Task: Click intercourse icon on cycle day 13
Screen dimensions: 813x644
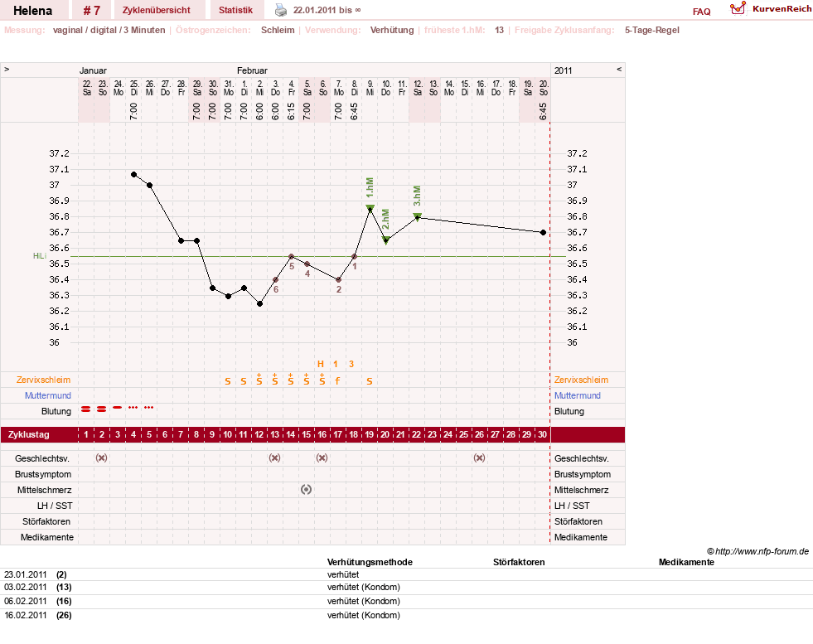Action: point(275,458)
